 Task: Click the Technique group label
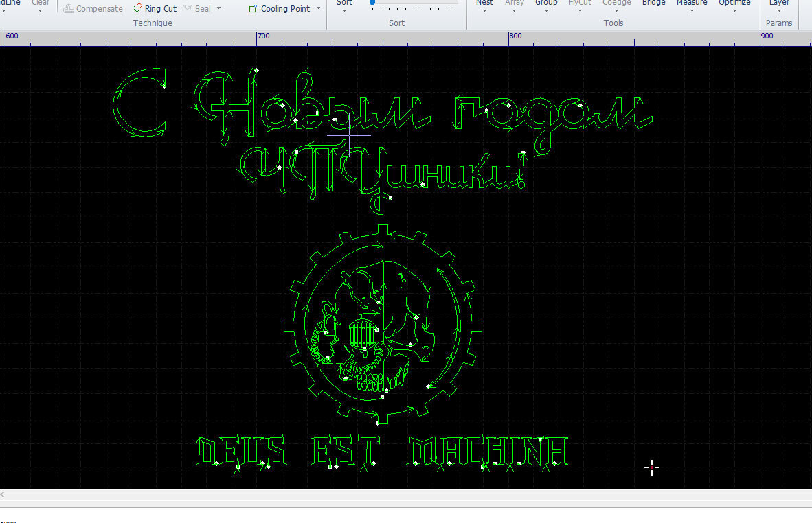(153, 23)
